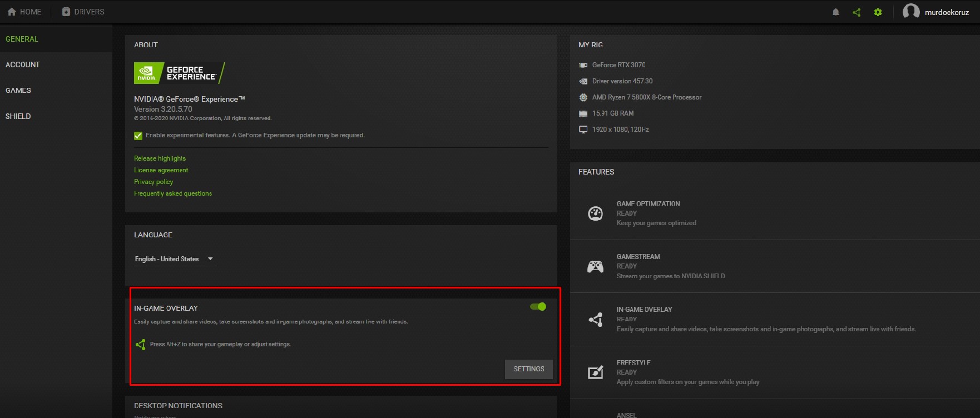Click the share icon of In-Game Overlay feature
The height and width of the screenshot is (418, 980).
tap(595, 320)
